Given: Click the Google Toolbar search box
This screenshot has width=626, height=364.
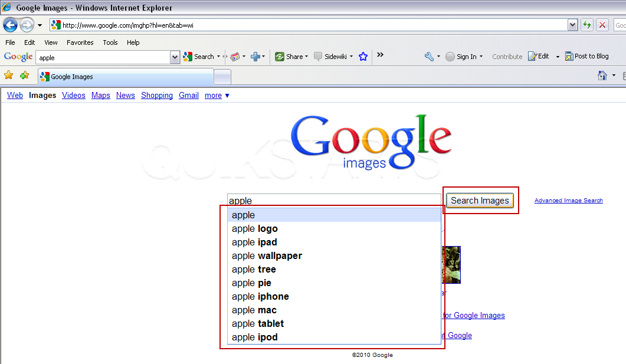Looking at the screenshot, I should coord(103,57).
